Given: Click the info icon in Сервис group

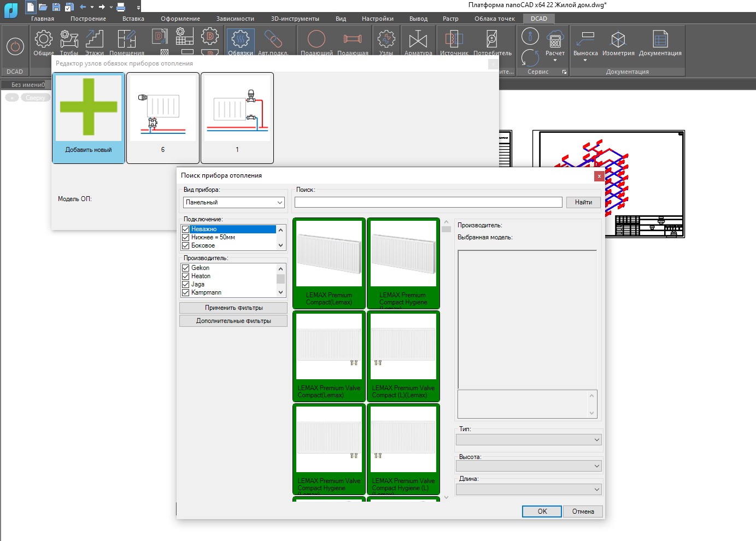Looking at the screenshot, I should pyautogui.click(x=530, y=37).
